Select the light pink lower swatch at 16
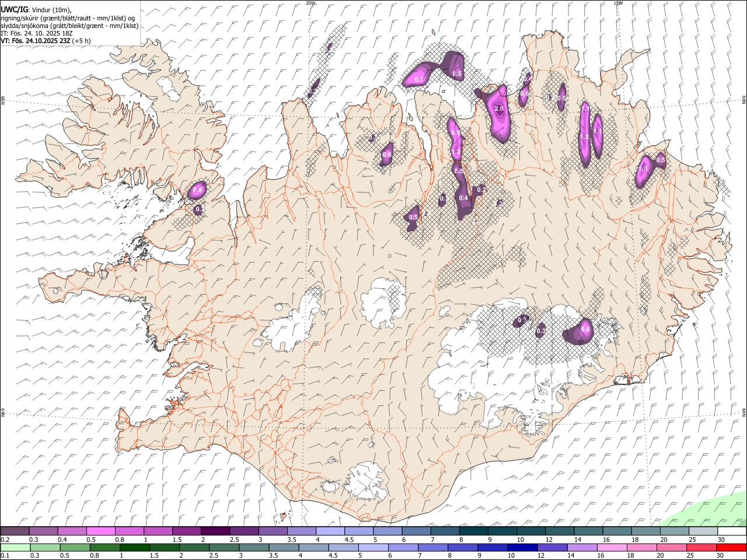The height and width of the screenshot is (560, 747). coord(612,547)
